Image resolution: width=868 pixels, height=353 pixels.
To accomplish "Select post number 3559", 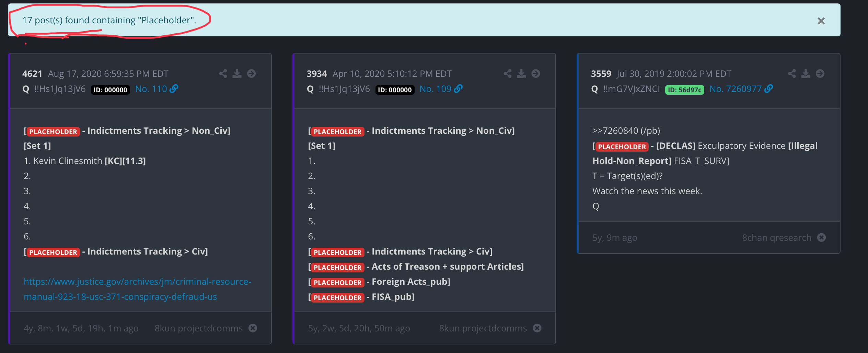I will pos(601,74).
